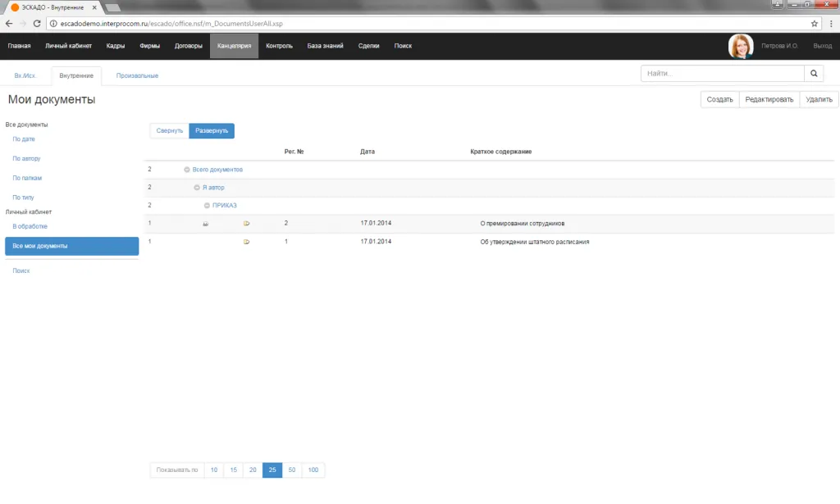
Task: Select 'Свернуть' view toggle
Action: [x=170, y=131]
